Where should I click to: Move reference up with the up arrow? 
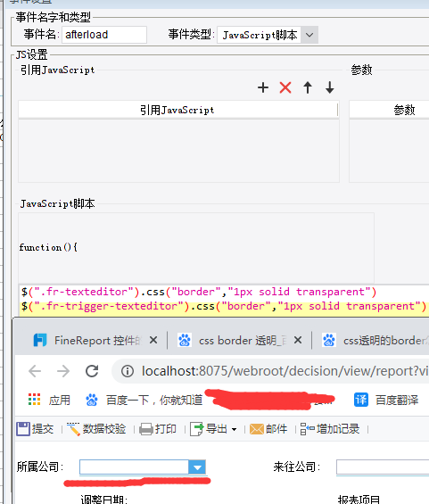(308, 87)
